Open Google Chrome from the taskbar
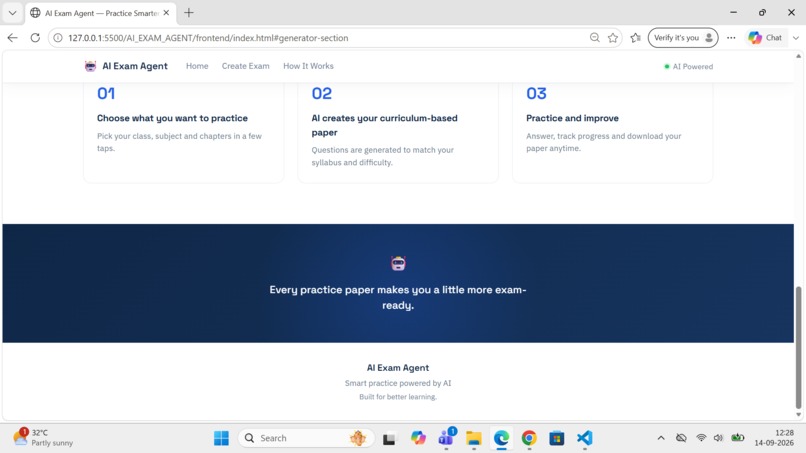The height and width of the screenshot is (453, 806). [529, 438]
